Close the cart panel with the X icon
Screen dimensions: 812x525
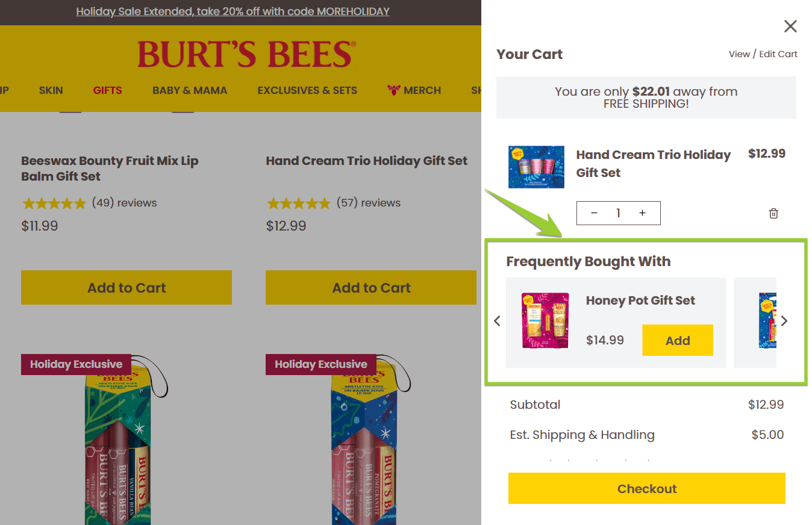tap(790, 26)
